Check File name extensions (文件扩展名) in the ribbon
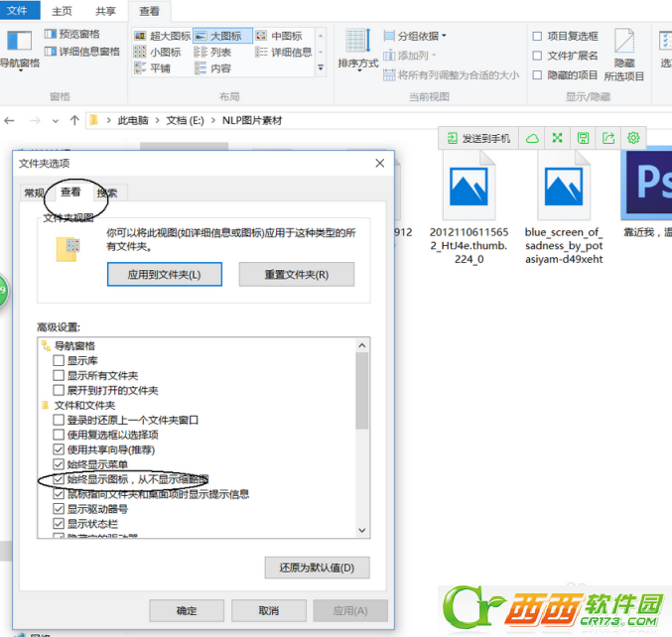The width and height of the screenshot is (672, 637). click(537, 56)
